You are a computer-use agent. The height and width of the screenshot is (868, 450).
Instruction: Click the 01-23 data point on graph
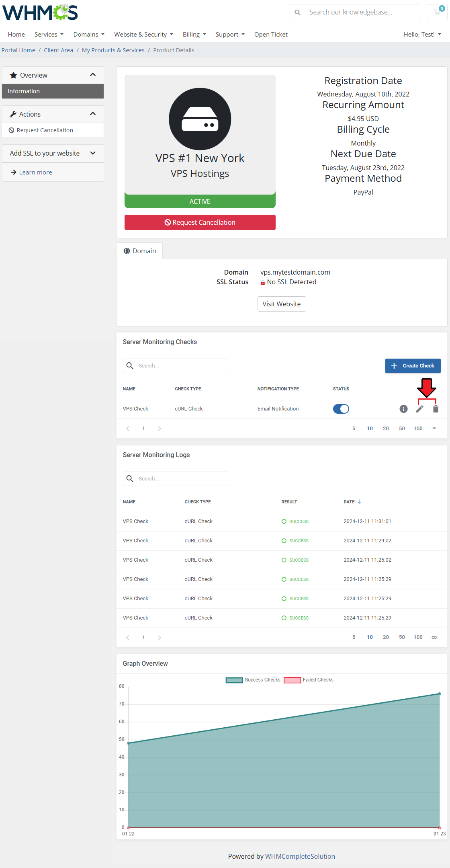pyautogui.click(x=440, y=694)
